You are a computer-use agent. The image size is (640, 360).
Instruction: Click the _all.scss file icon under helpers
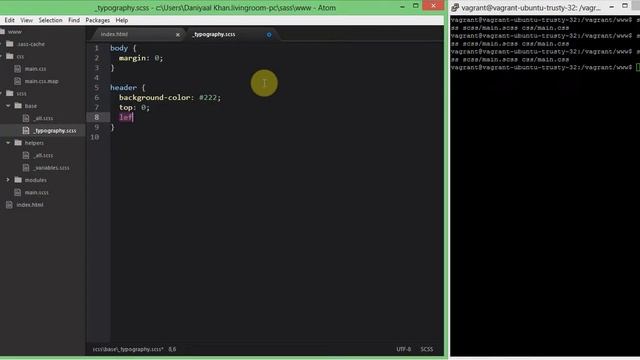26,155
